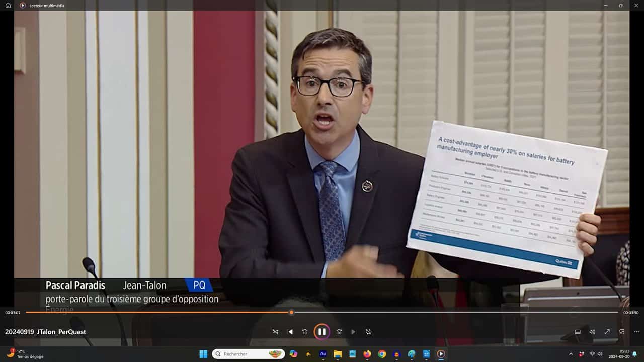Open the Windows Start menu

click(203, 354)
